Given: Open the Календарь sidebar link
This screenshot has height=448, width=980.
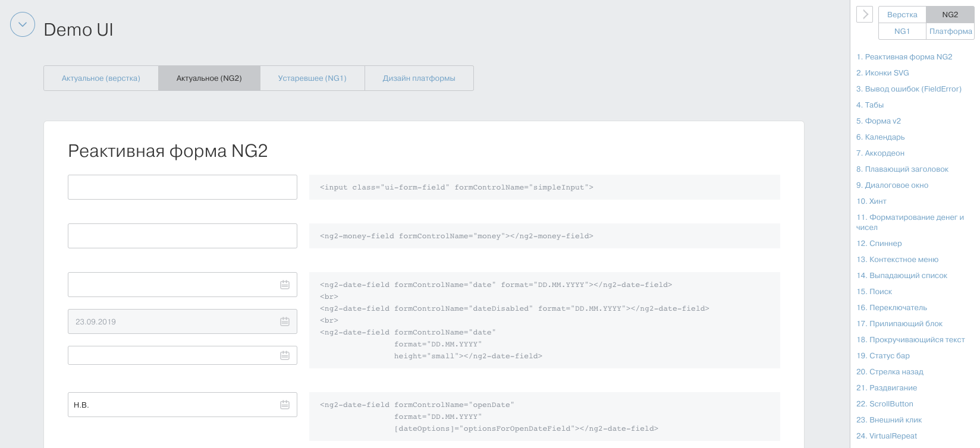Looking at the screenshot, I should (881, 137).
